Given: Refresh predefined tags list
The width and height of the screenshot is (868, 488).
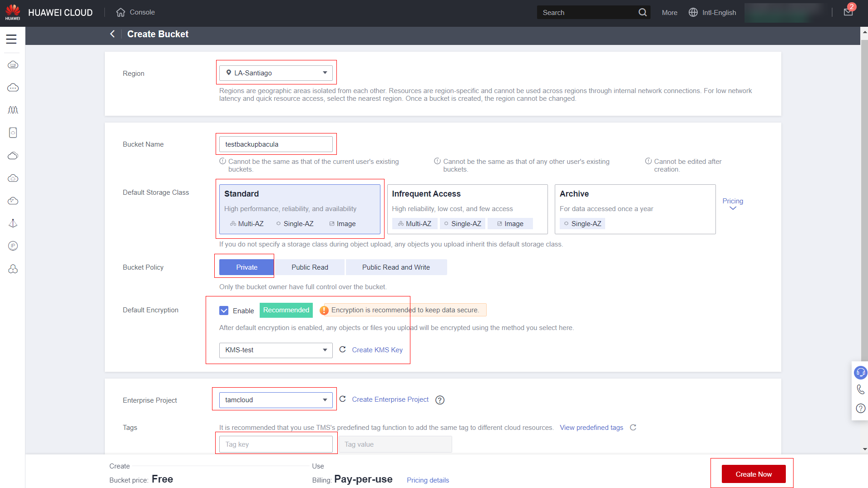Looking at the screenshot, I should coord(633,428).
